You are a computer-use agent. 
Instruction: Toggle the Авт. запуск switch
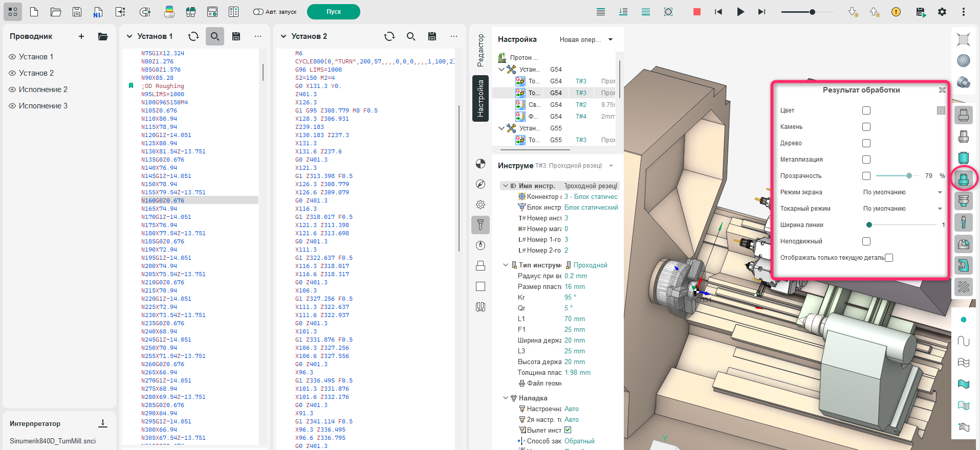coord(258,12)
